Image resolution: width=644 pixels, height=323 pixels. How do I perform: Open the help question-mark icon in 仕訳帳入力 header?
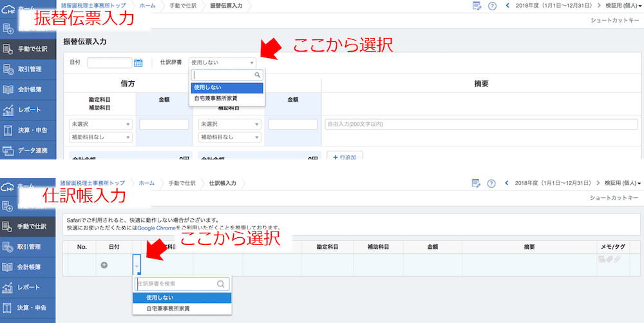[491, 184]
